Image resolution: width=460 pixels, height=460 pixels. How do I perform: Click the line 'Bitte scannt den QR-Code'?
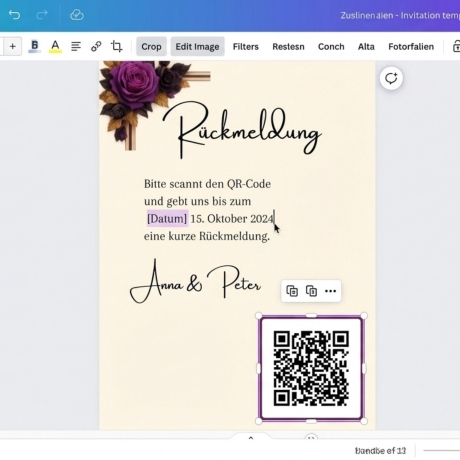point(207,184)
